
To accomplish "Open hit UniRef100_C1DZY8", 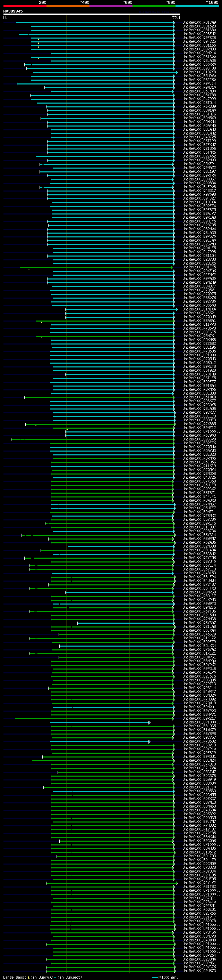I will tap(199, 72).
